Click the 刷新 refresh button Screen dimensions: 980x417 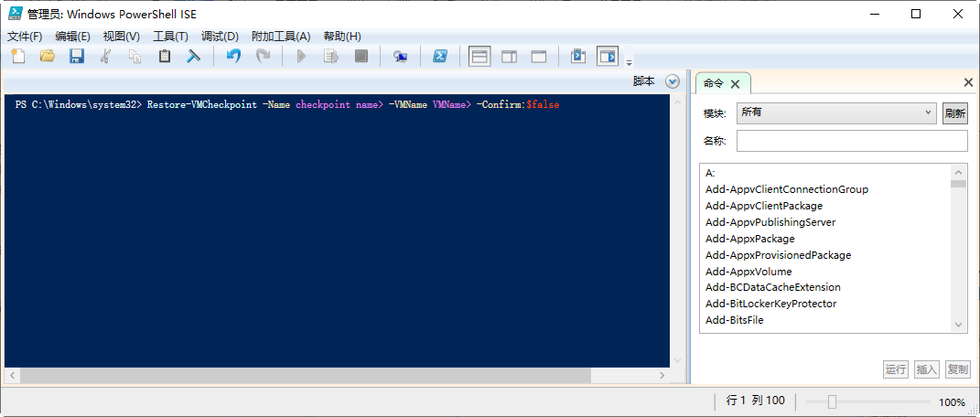point(954,113)
